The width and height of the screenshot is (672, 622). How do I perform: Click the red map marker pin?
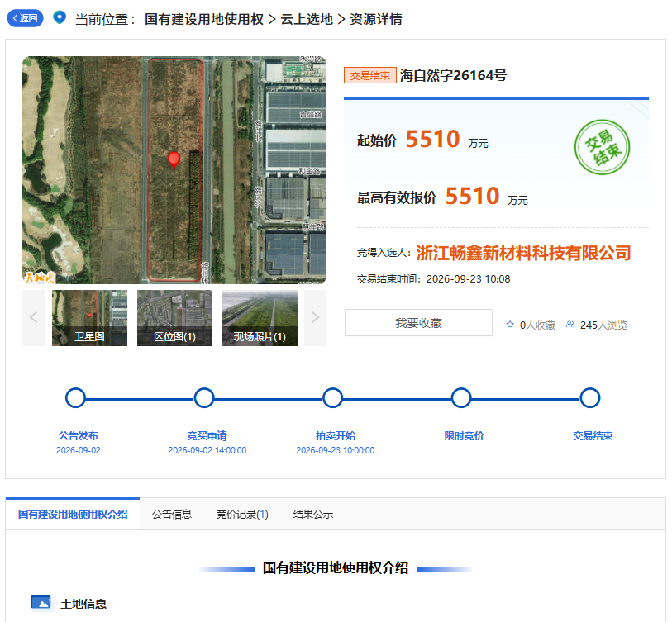(x=174, y=160)
